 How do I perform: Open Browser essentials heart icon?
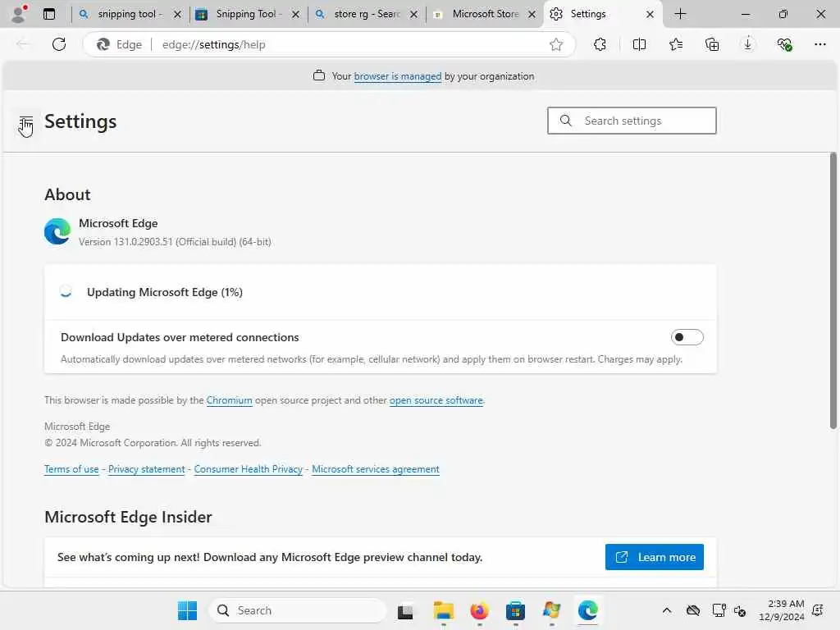(x=784, y=44)
